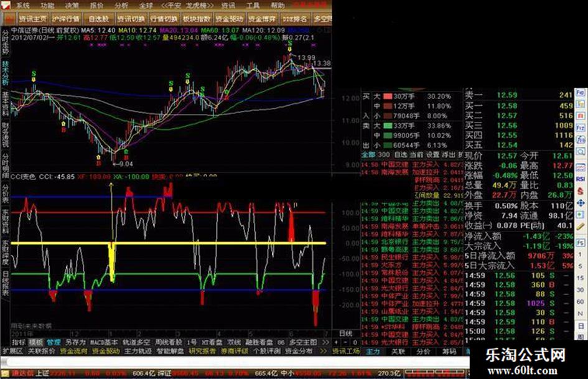Switch to 1-minute period in right toolbar
The width and height of the screenshot is (588, 379).
pos(580,255)
